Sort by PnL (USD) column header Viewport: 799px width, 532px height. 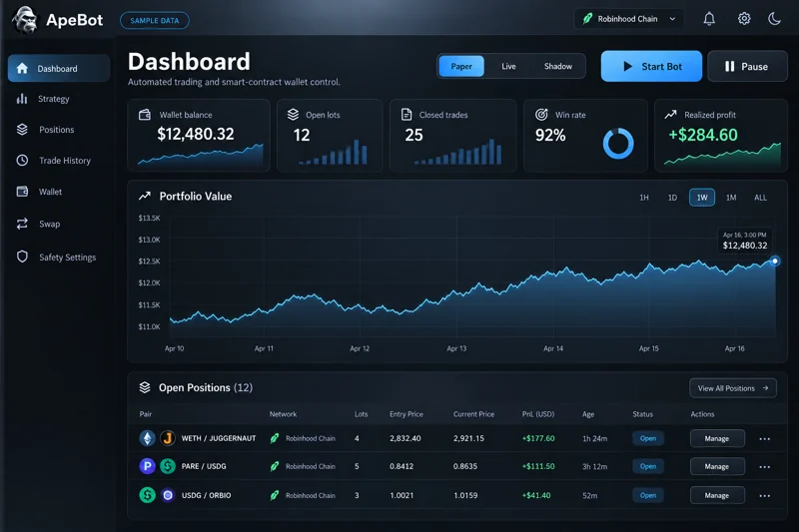pos(538,414)
